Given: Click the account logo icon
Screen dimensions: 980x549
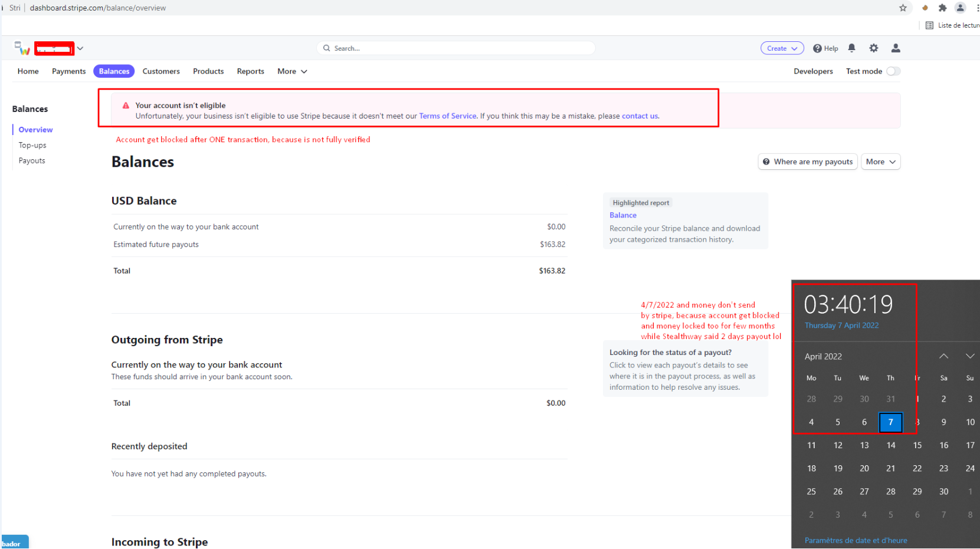Looking at the screenshot, I should 22,48.
